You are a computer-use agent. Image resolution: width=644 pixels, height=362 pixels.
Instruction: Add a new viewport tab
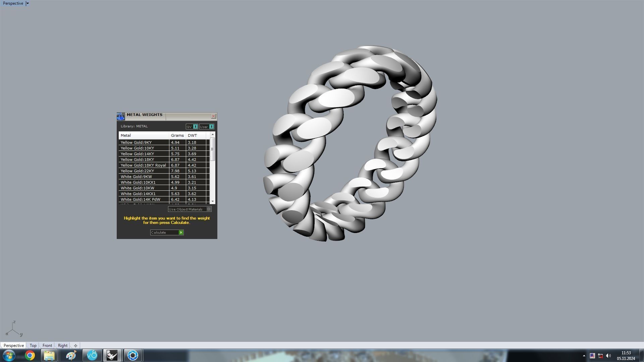75,346
